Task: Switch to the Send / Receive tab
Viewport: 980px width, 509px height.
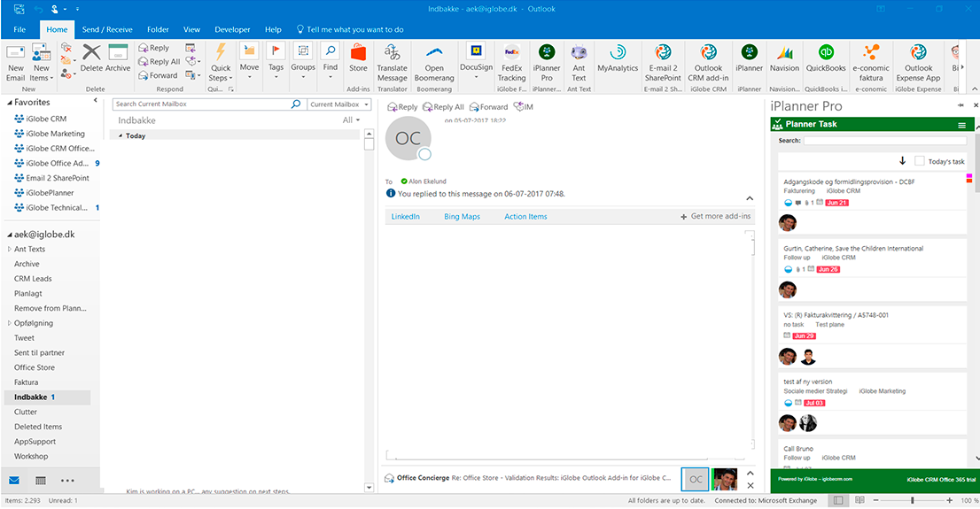Action: point(107,29)
